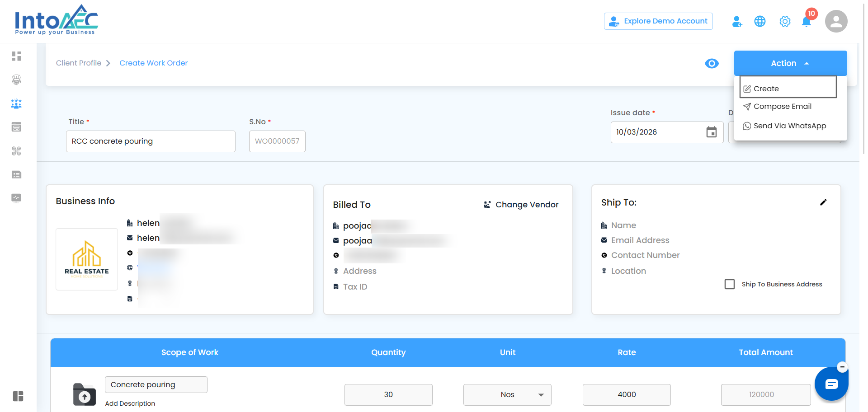The image size is (868, 412).
Task: Click the Rate field showing 4000
Action: click(x=627, y=395)
